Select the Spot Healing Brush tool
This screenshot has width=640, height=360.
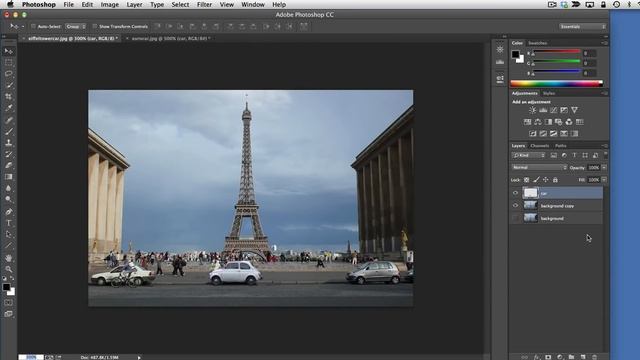[x=9, y=120]
